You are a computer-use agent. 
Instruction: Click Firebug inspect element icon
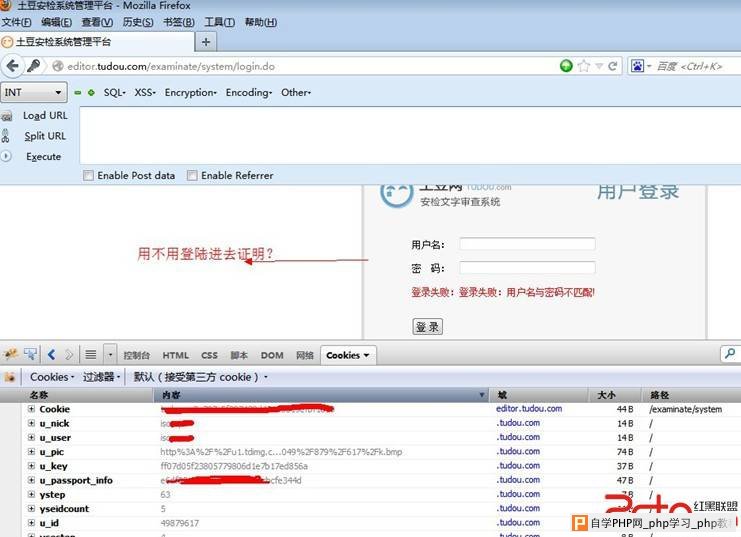[30, 354]
